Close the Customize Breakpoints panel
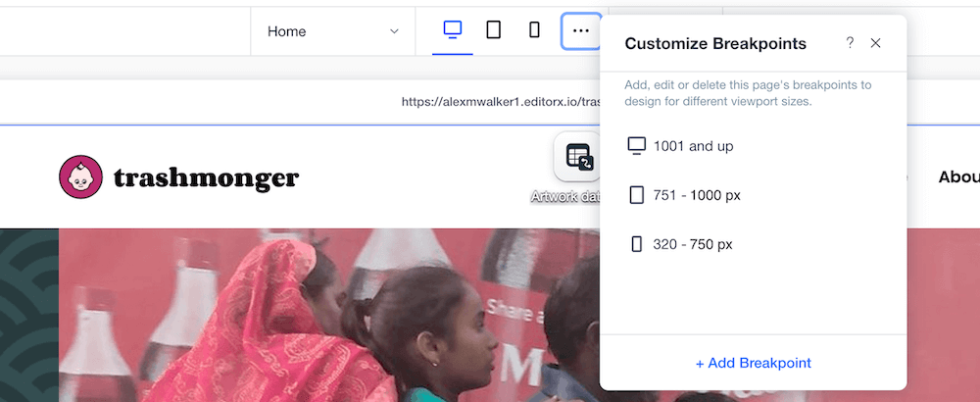 point(875,42)
